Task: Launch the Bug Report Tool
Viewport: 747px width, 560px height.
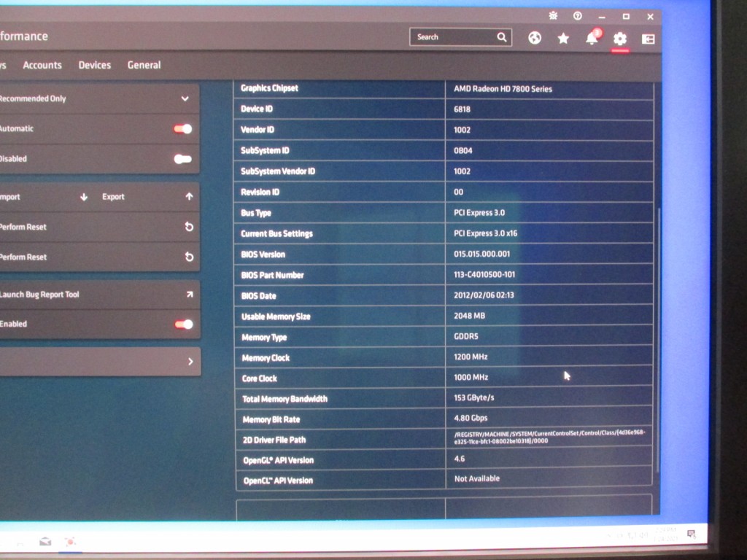Action: point(99,295)
